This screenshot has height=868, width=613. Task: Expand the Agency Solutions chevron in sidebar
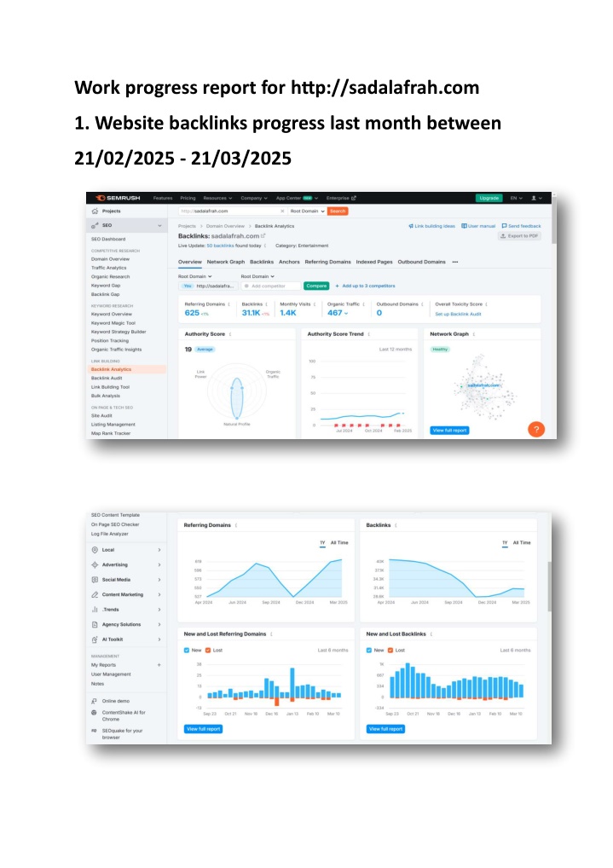(159, 624)
